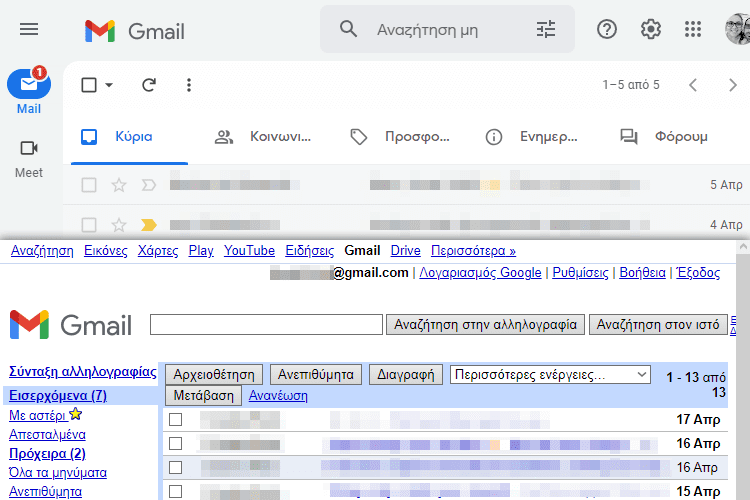Click the Περισσότερα » link
The width and height of the screenshot is (750, 500).
(474, 251)
